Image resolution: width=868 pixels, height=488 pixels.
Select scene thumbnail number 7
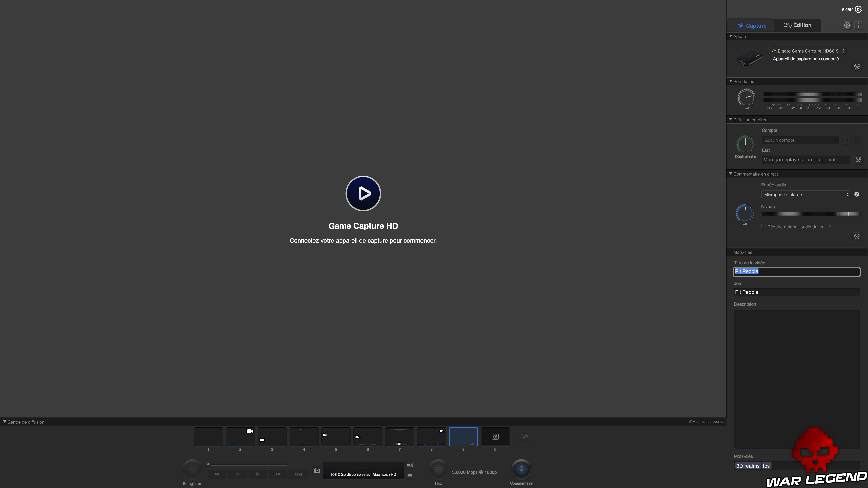click(400, 437)
